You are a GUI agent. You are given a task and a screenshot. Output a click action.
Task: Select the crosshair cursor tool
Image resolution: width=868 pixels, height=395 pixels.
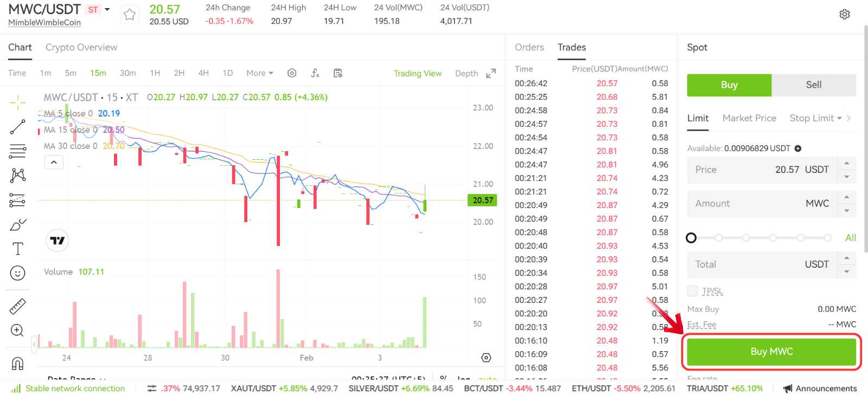click(x=17, y=102)
